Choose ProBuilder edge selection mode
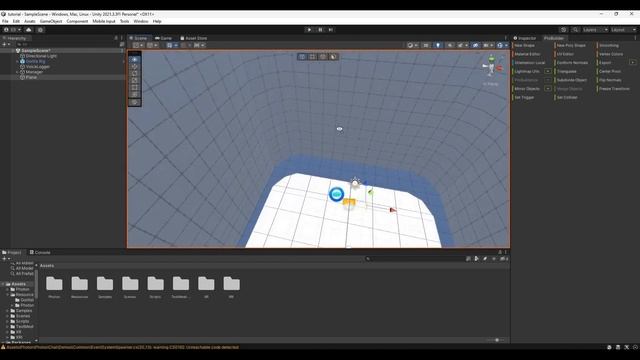Image resolution: width=640 pixels, height=360 pixels. [x=323, y=57]
